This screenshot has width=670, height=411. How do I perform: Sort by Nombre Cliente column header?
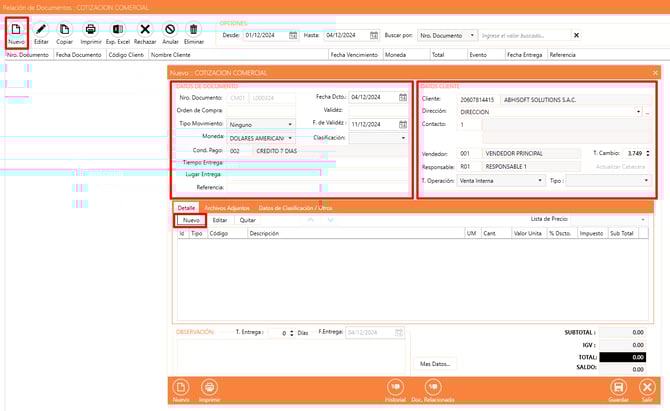pyautogui.click(x=238, y=55)
